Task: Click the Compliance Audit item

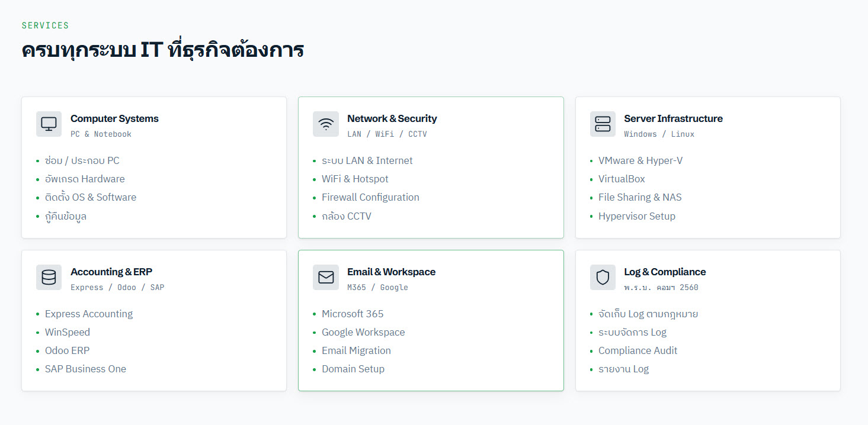Action: (638, 350)
